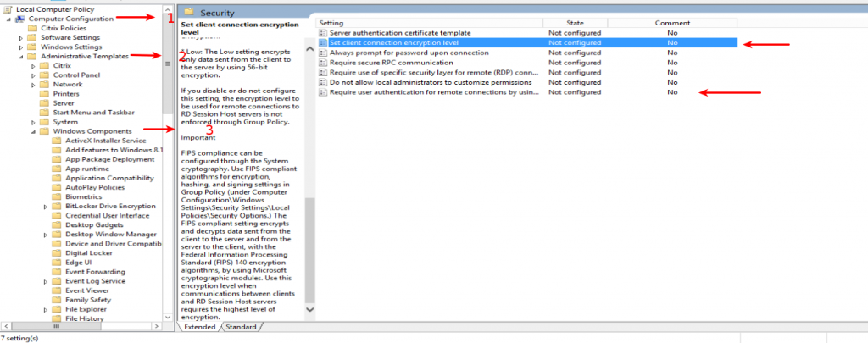This screenshot has width=868, height=343.
Task: Click policy icon for Do not allow local administrators
Action: [323, 83]
